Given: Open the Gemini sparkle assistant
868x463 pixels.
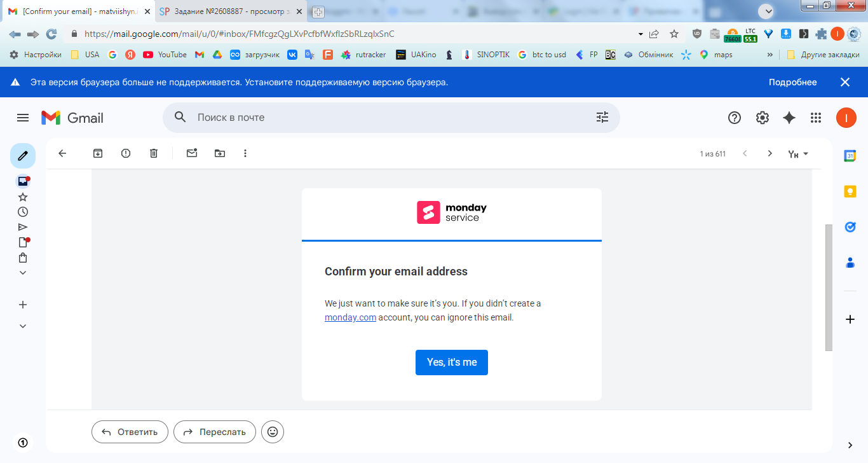Looking at the screenshot, I should coord(789,118).
